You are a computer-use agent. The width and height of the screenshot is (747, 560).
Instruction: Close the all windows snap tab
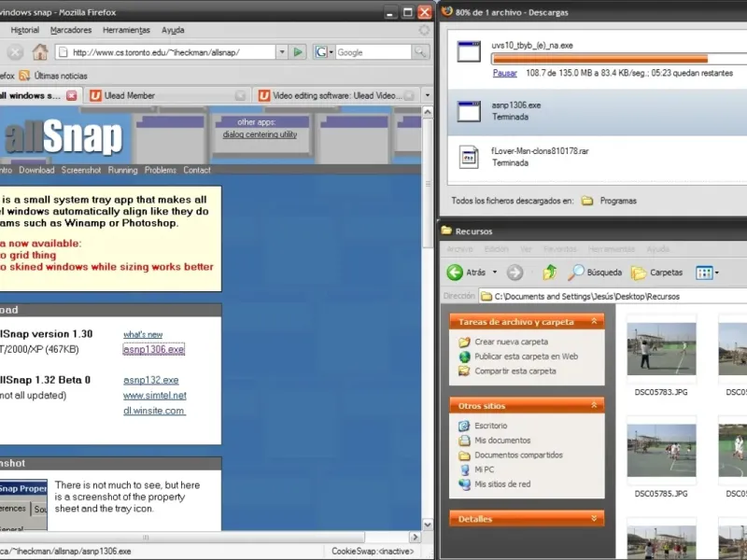coord(72,96)
